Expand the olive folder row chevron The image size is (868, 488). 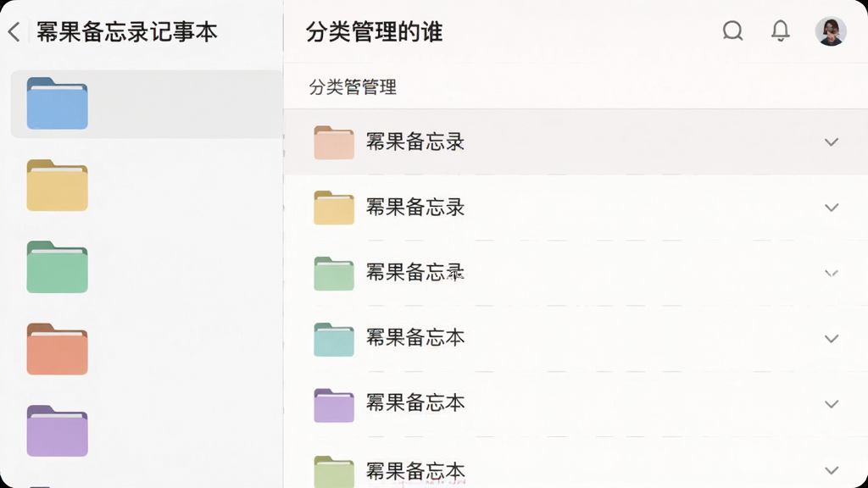[832, 470]
